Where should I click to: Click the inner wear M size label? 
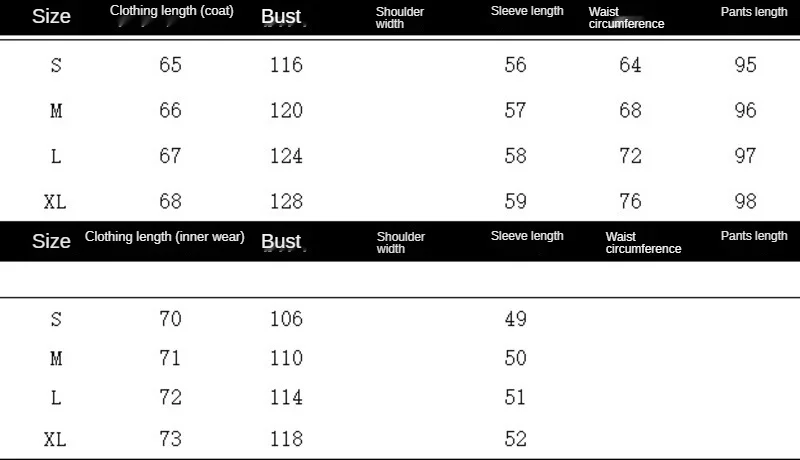pos(56,359)
